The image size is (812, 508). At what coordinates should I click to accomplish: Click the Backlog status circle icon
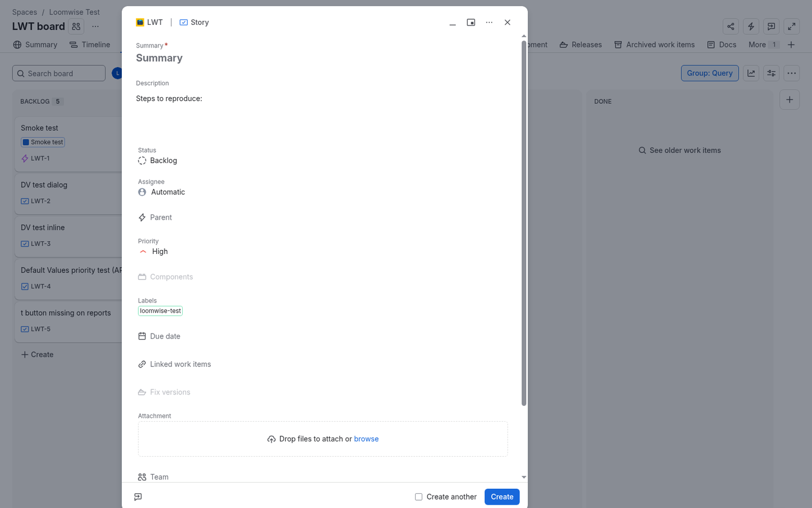[142, 161]
